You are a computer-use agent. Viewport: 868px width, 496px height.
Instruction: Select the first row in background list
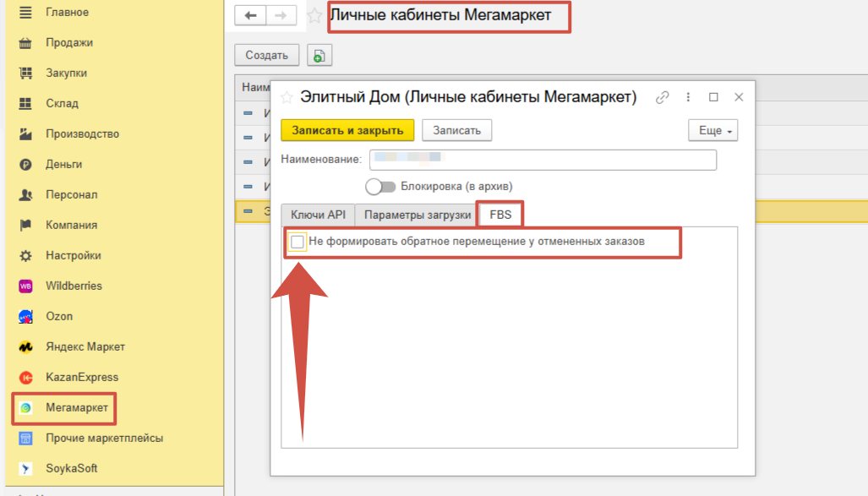(254, 113)
